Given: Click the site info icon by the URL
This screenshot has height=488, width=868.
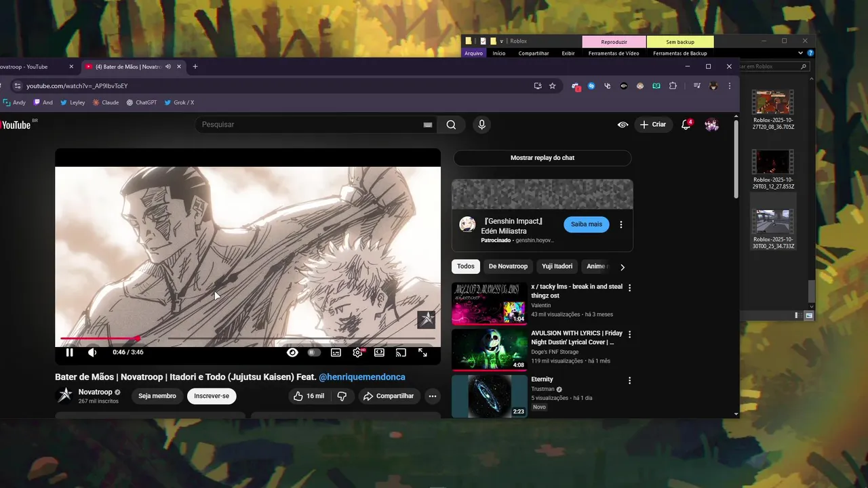Looking at the screenshot, I should [x=17, y=86].
